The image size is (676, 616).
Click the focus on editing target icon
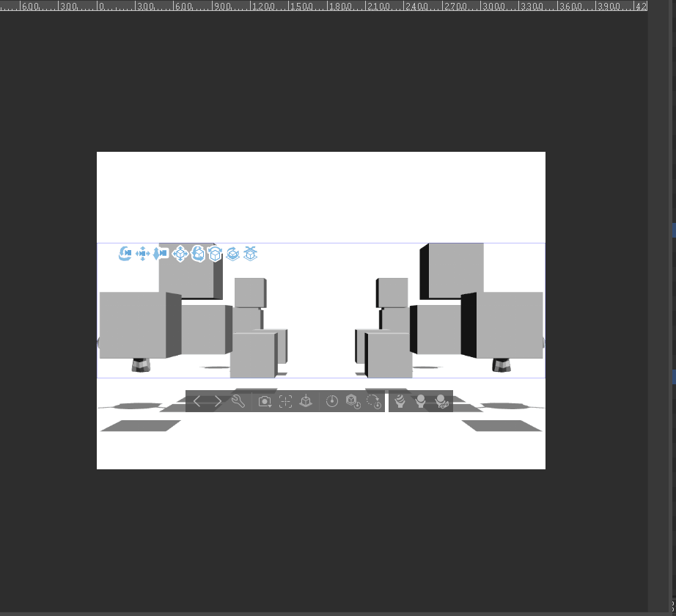pos(285,401)
